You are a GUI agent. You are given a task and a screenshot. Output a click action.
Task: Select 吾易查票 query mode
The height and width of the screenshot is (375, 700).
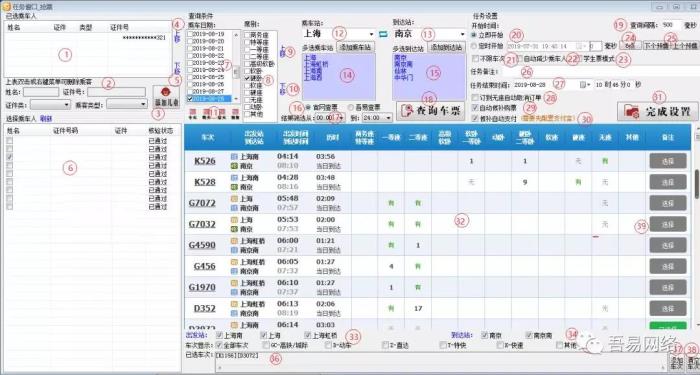tap(350, 107)
